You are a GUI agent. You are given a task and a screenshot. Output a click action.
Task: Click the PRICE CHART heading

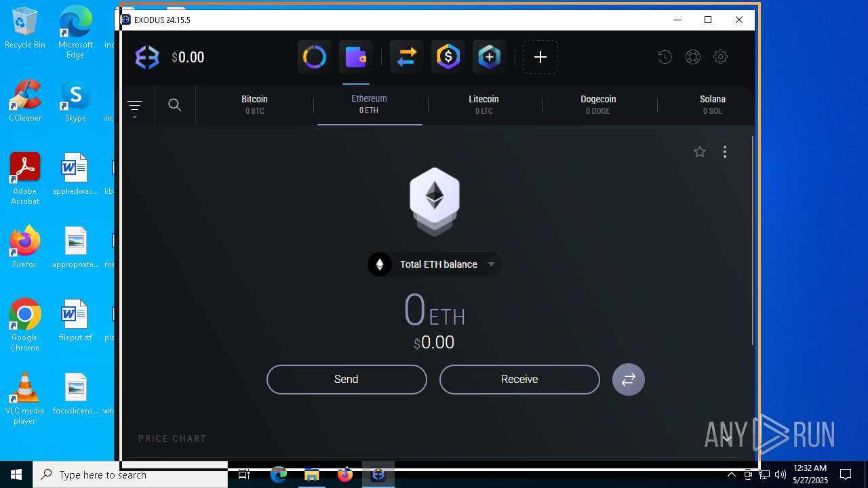point(172,439)
